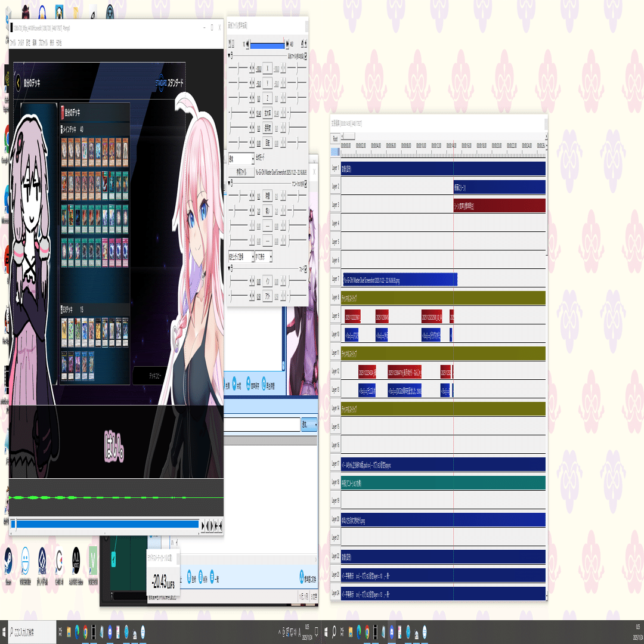Select the teal object on Layer 18
Screen dimensions: 644x644
(443, 483)
